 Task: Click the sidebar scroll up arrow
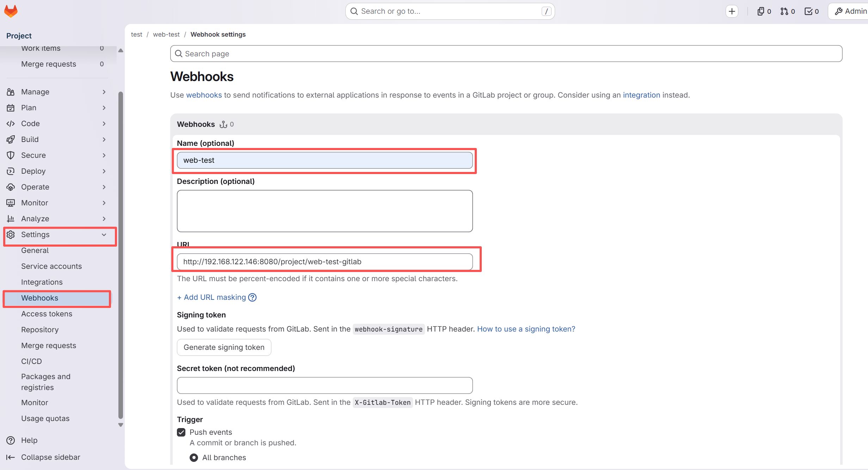coord(121,50)
